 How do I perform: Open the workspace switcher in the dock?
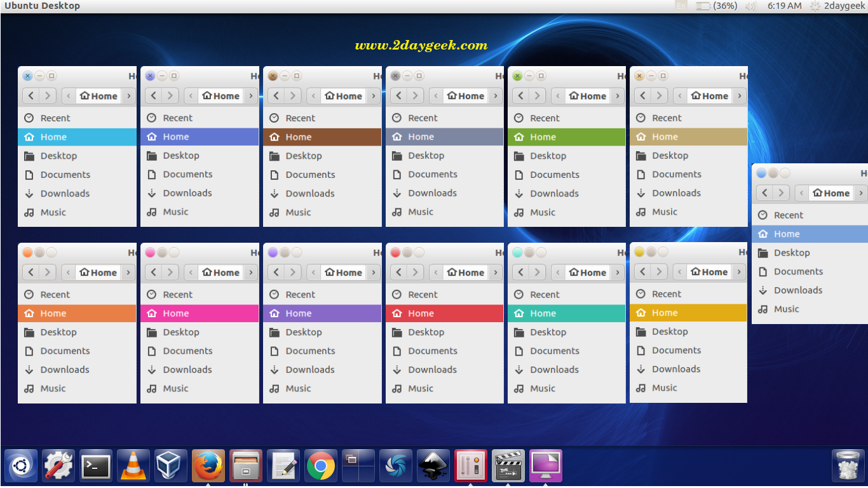358,466
